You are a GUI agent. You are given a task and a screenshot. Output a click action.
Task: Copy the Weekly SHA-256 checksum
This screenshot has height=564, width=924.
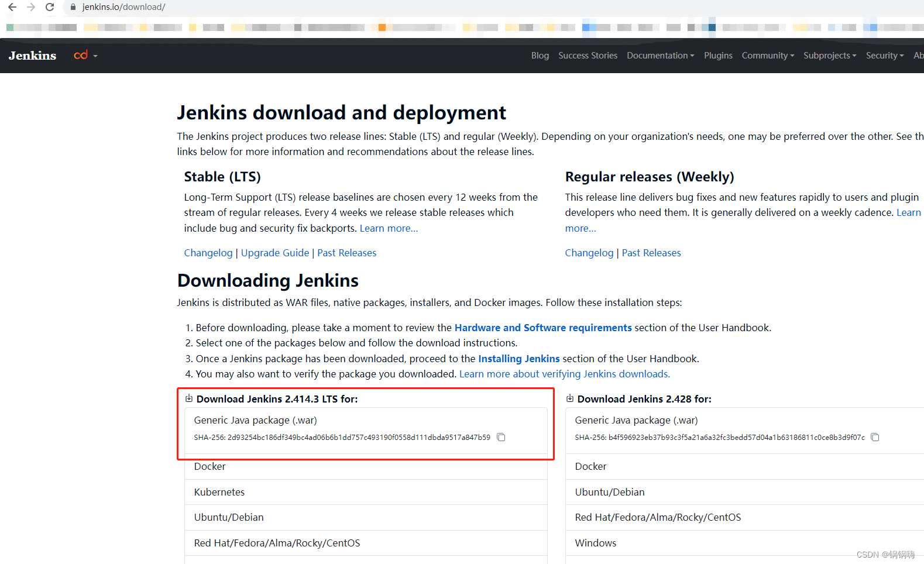point(875,437)
